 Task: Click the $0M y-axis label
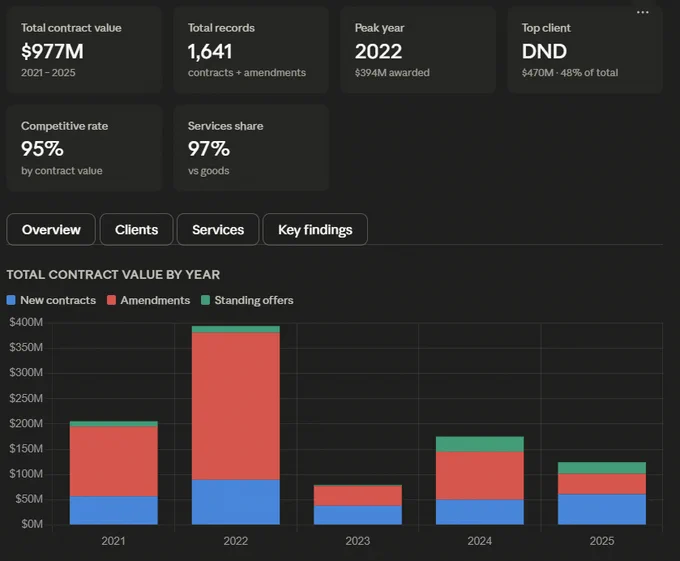pos(32,524)
